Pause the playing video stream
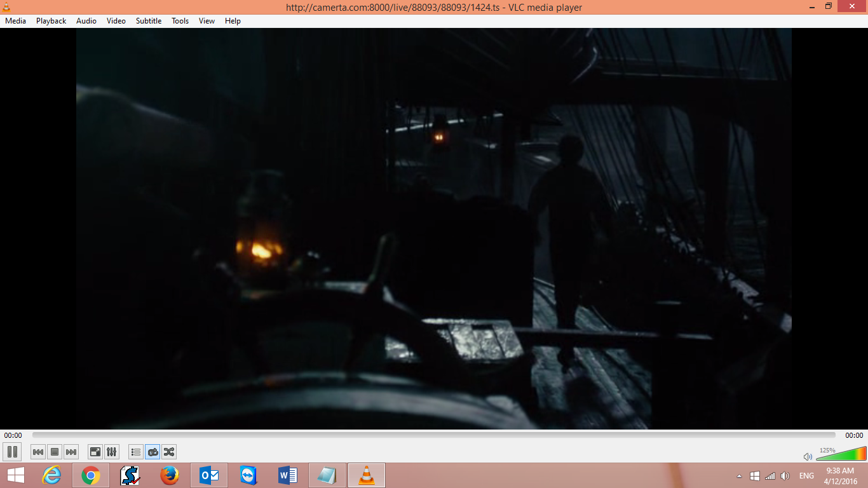Viewport: 868px width, 488px height. tap(13, 451)
